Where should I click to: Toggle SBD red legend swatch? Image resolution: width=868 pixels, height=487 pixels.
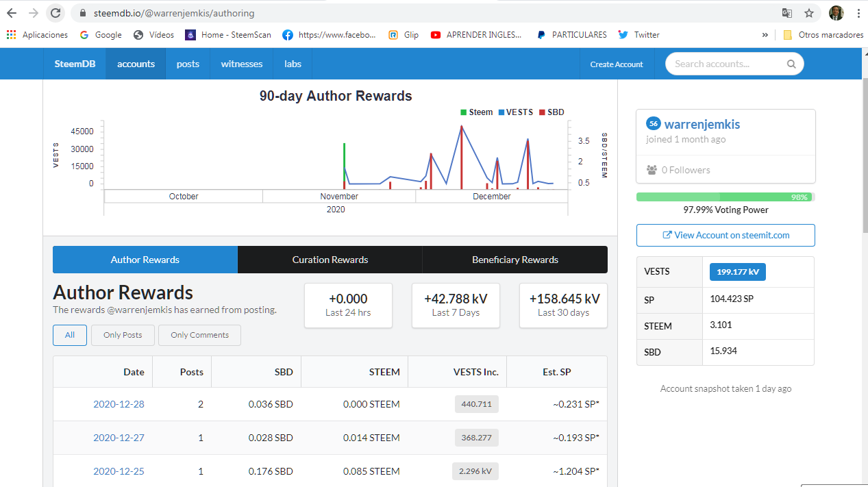pyautogui.click(x=542, y=112)
